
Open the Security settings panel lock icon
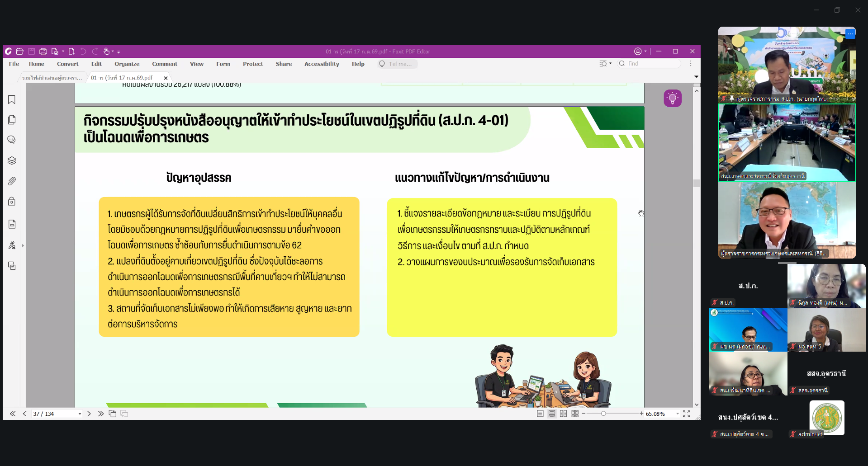pos(12,202)
